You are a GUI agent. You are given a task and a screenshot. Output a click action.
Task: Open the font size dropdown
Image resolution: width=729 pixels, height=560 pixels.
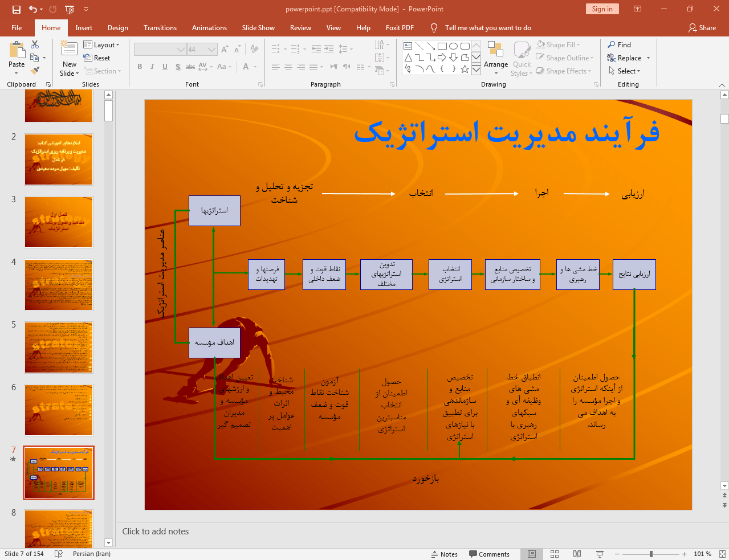211,50
